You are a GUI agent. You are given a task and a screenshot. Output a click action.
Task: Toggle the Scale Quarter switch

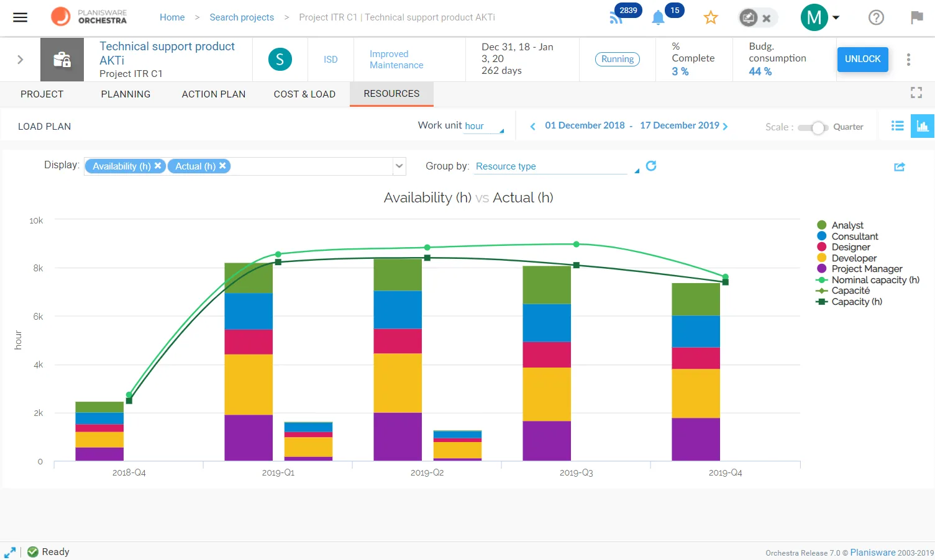pyautogui.click(x=813, y=127)
